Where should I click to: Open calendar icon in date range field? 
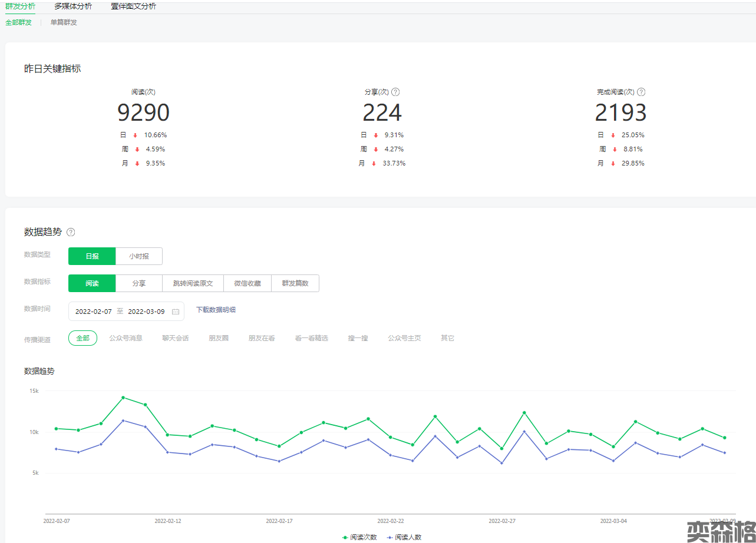click(175, 312)
